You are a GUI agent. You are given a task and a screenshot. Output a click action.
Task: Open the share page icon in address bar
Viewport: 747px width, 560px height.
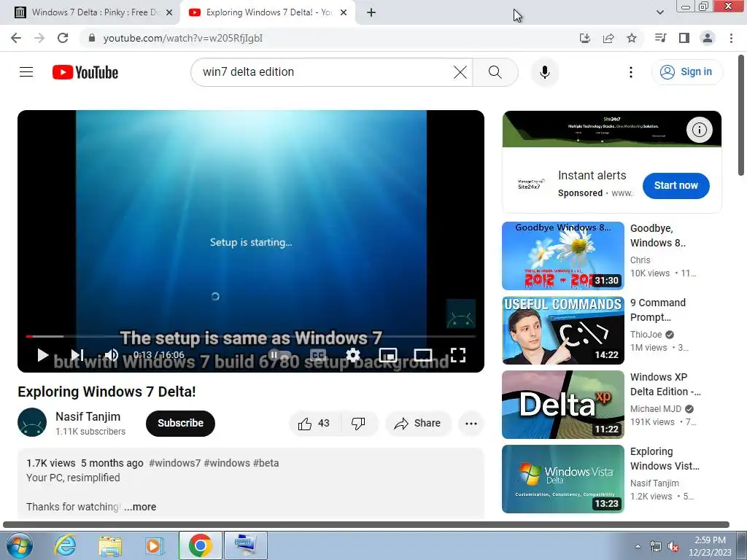pyautogui.click(x=608, y=38)
